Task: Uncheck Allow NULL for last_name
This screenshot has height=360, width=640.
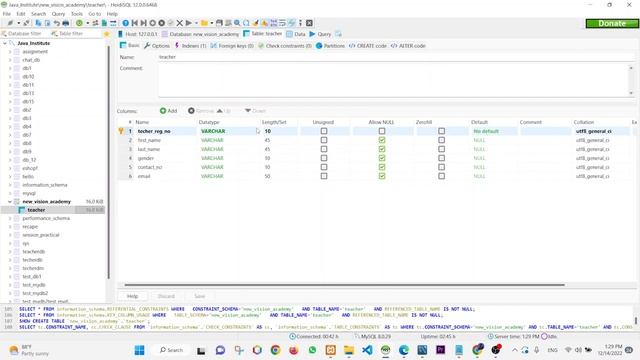Action: point(382,149)
